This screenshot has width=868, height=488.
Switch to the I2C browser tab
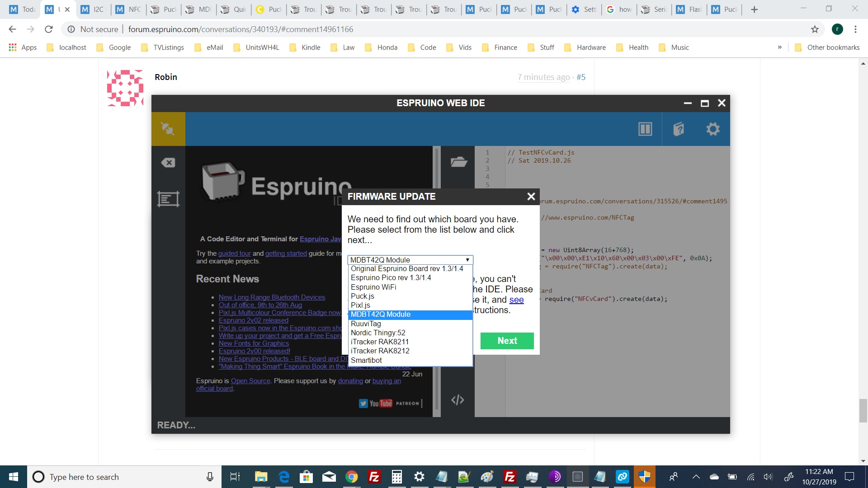point(93,9)
